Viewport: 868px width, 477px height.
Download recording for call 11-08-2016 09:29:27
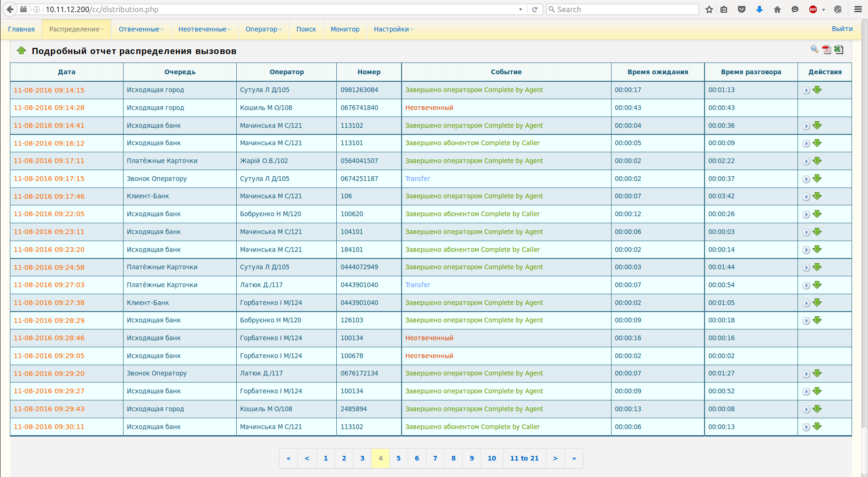[x=817, y=391]
